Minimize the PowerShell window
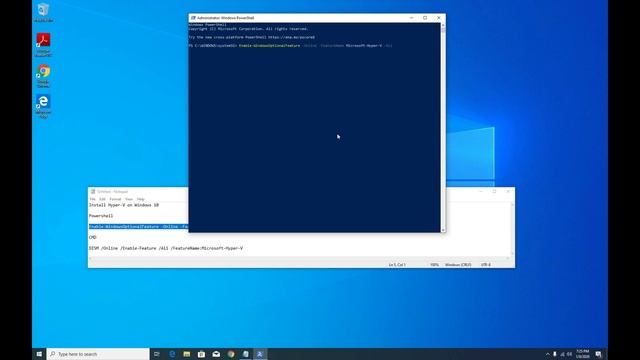Screen dimensions: 640x360 click(411, 18)
